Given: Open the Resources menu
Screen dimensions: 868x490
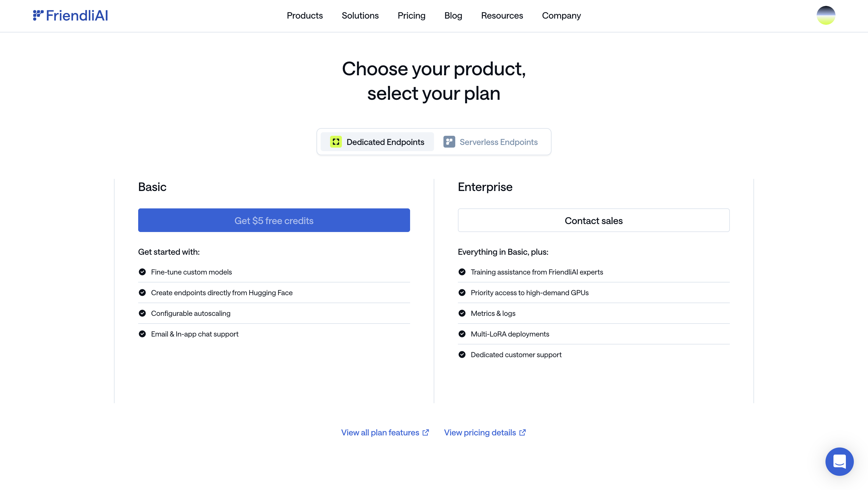Looking at the screenshot, I should pyautogui.click(x=502, y=16).
